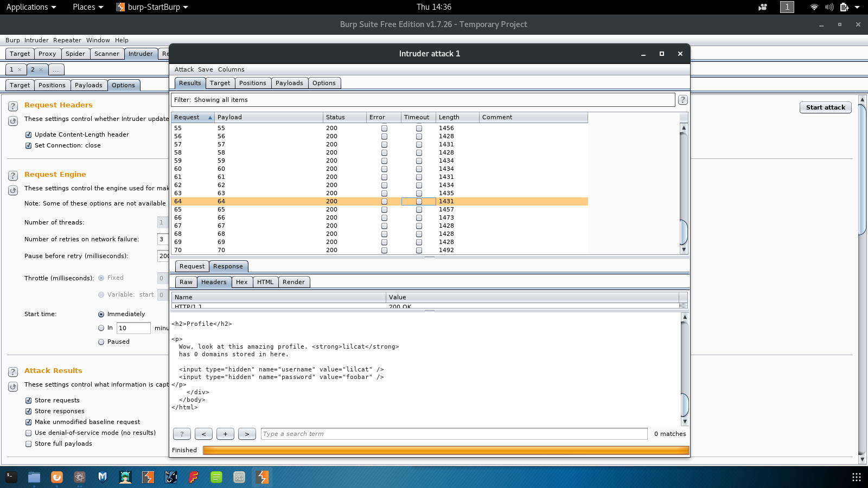Click the plus search options button
The width and height of the screenshot is (868, 488).
click(225, 434)
